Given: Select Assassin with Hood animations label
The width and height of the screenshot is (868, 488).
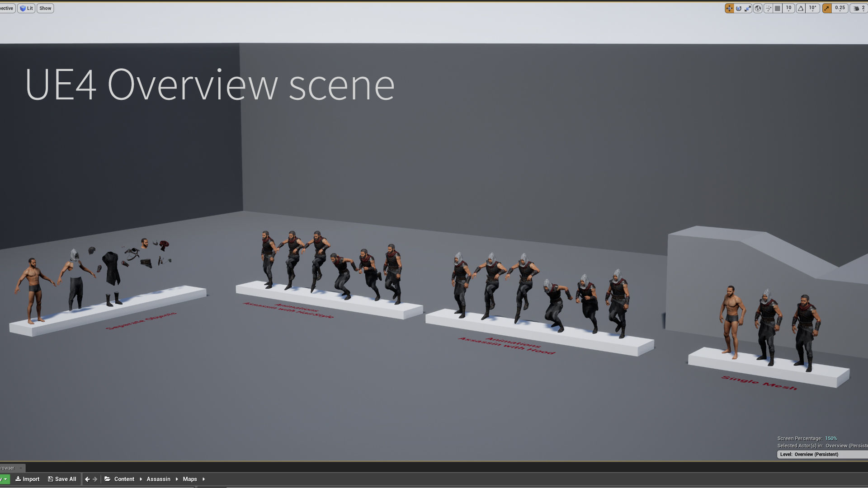Looking at the screenshot, I should [507, 346].
